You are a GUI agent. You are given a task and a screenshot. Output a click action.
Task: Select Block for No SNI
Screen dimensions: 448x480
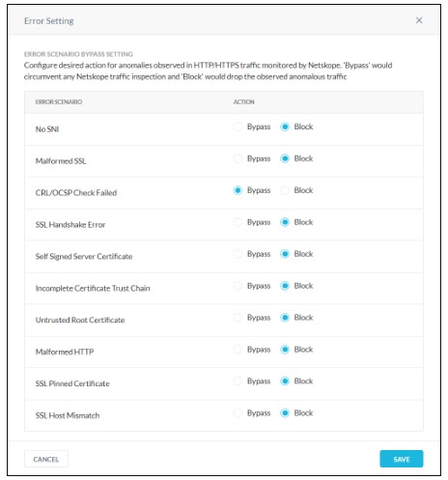coord(285,127)
